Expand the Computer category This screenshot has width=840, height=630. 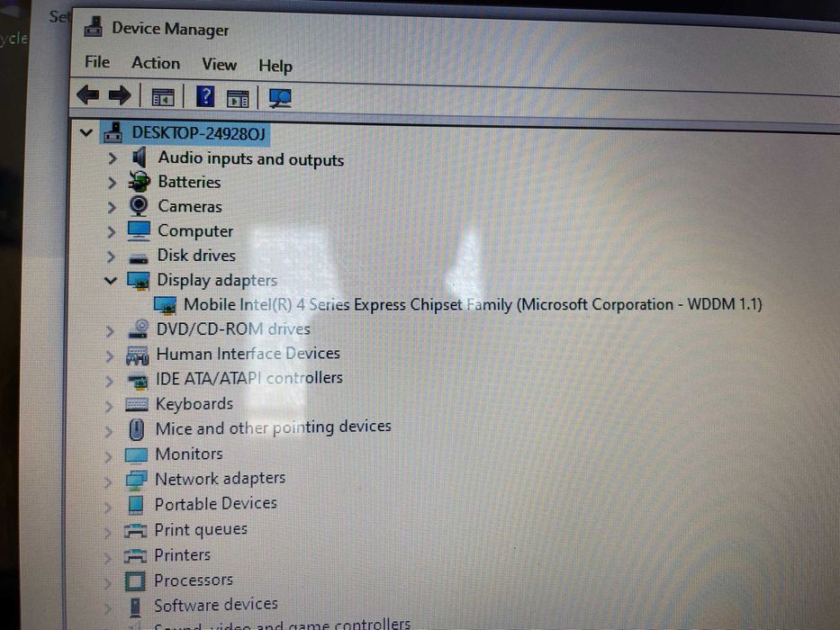[x=111, y=232]
